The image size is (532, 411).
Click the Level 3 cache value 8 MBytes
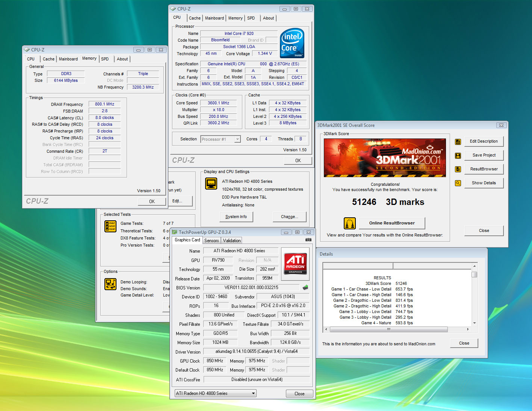pos(288,123)
